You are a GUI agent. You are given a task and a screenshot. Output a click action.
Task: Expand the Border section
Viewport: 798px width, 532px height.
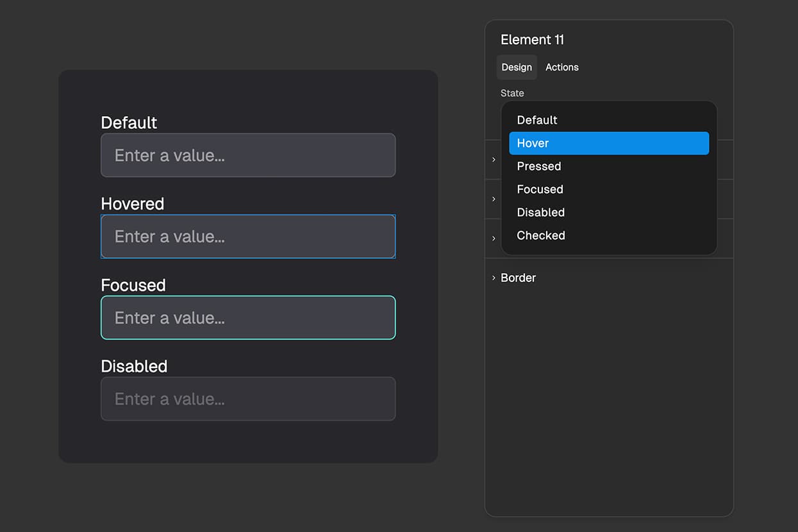tap(518, 278)
